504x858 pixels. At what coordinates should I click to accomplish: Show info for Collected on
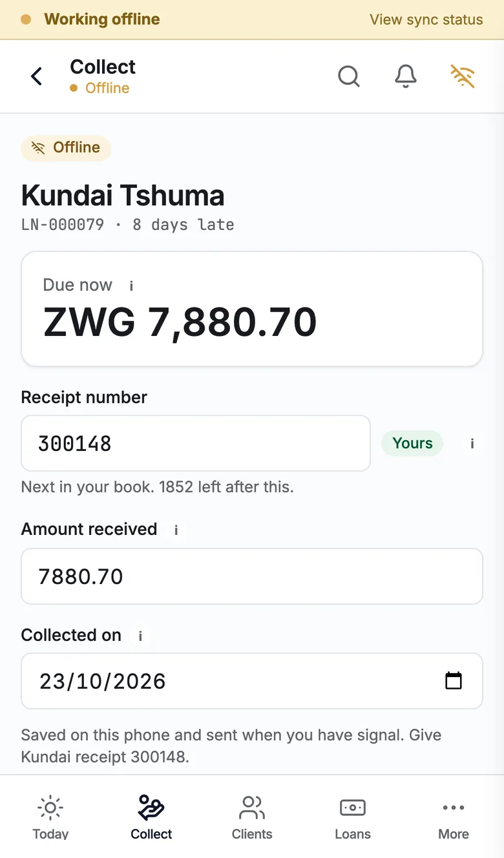(140, 636)
